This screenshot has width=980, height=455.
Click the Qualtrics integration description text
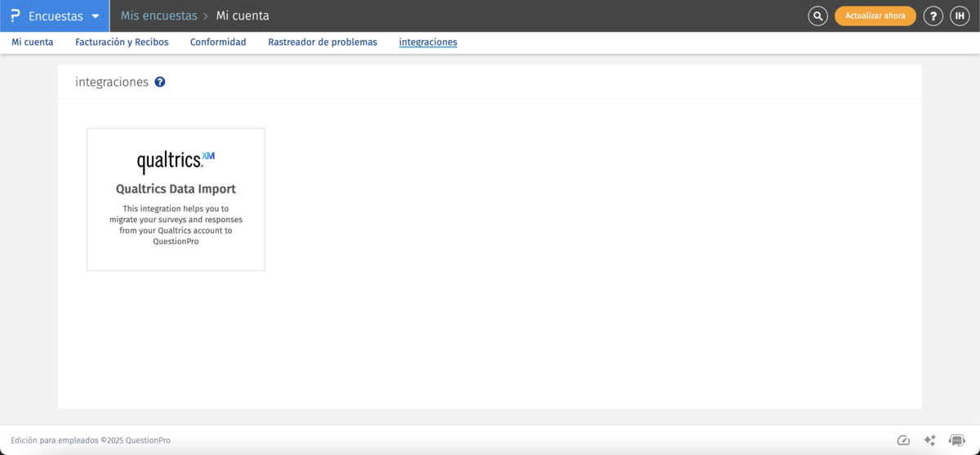(x=176, y=225)
